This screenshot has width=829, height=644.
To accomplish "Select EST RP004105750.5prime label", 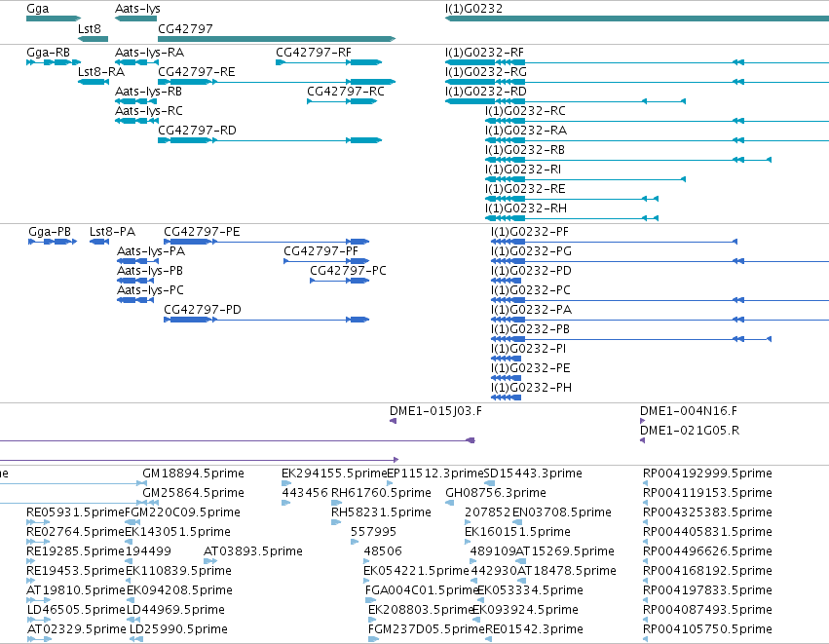I will [707, 629].
